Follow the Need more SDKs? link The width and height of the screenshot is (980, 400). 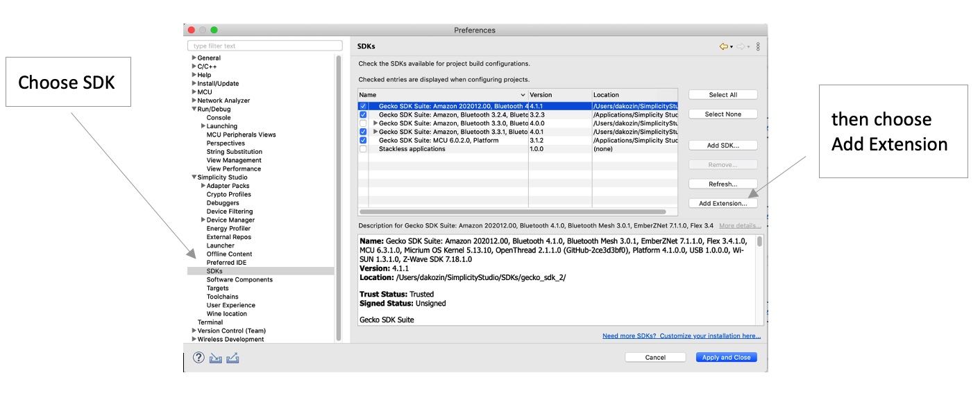(682, 336)
